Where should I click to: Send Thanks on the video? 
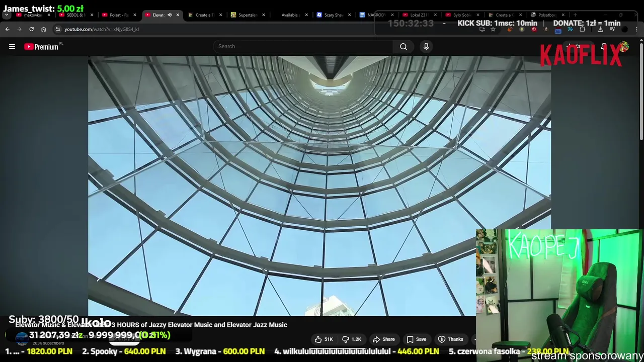[450, 339]
